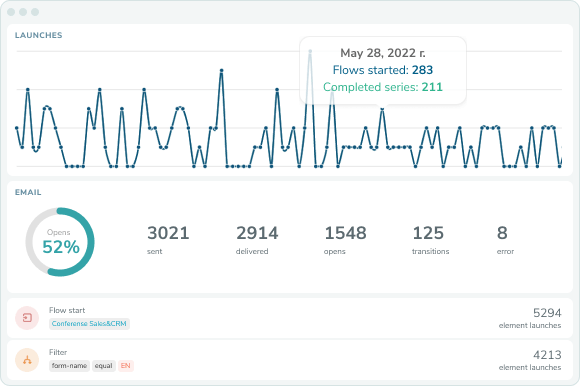Click the equal filter tag
This screenshot has height=386, width=580.
(x=104, y=366)
